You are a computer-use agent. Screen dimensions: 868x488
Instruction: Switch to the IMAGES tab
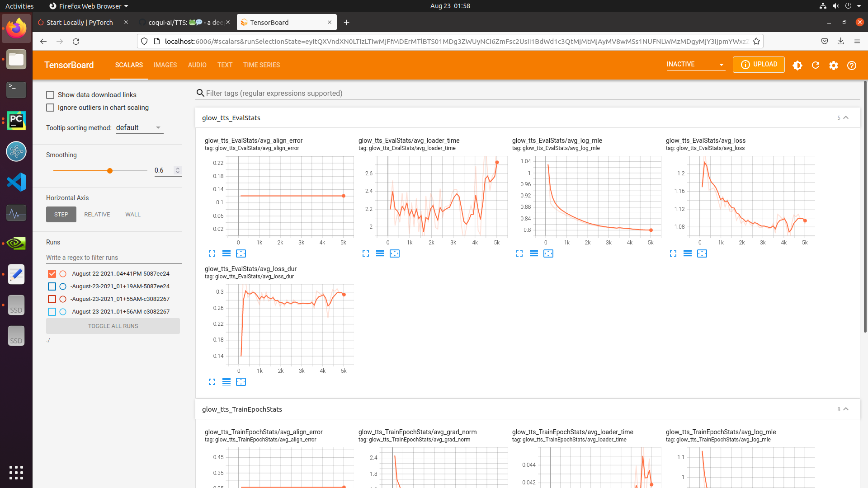(x=165, y=65)
